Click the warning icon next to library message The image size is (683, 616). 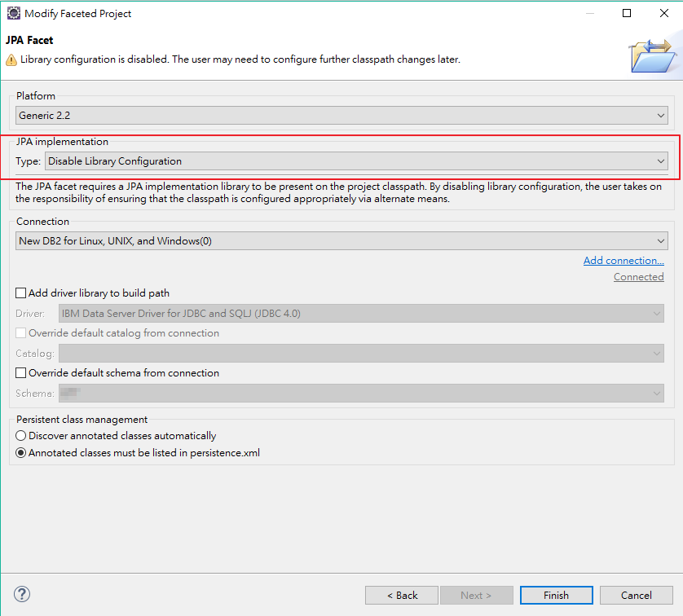[x=11, y=59]
